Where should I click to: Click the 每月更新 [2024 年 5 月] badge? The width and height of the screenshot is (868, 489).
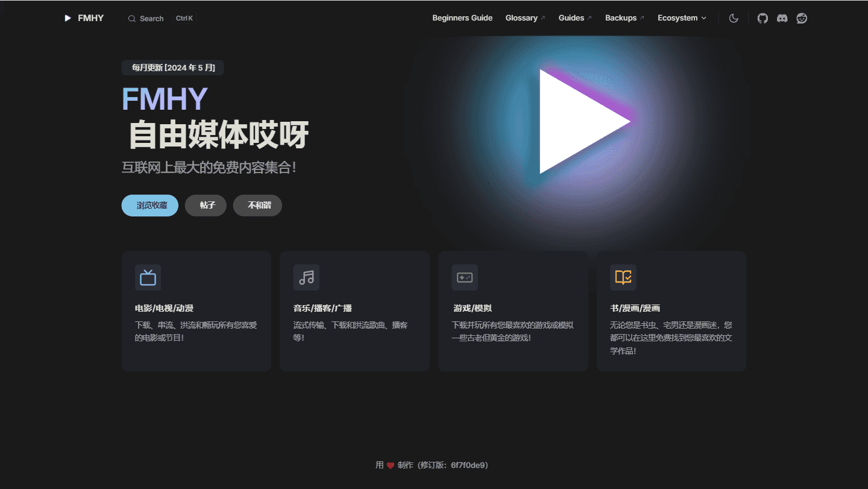[x=173, y=68]
